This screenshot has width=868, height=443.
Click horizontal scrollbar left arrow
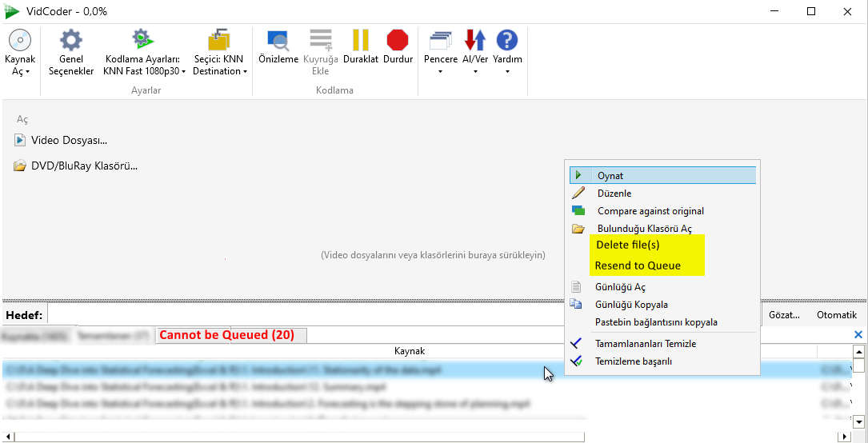click(10, 437)
